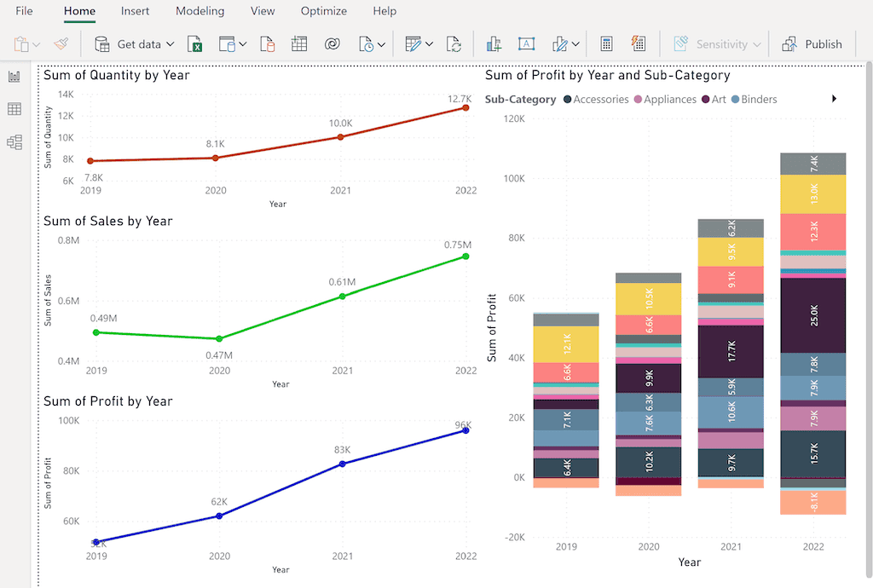Click the Refresh icon on the ribbon

pyautogui.click(x=454, y=43)
